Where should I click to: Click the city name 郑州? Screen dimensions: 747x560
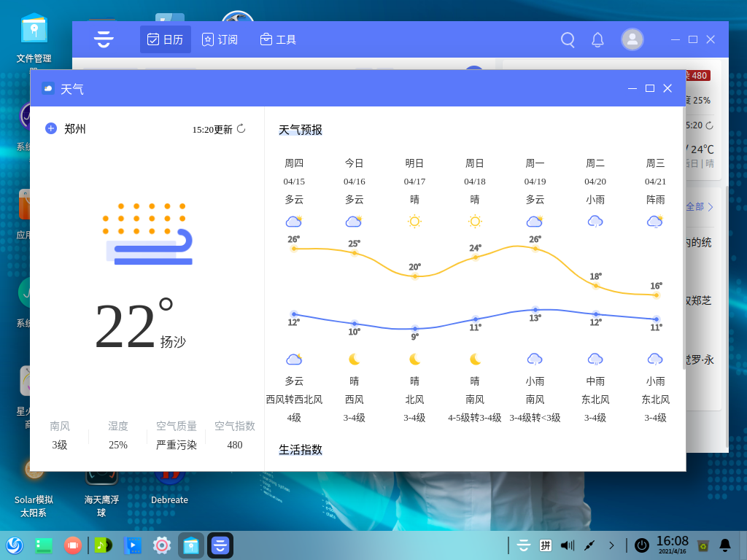75,128
